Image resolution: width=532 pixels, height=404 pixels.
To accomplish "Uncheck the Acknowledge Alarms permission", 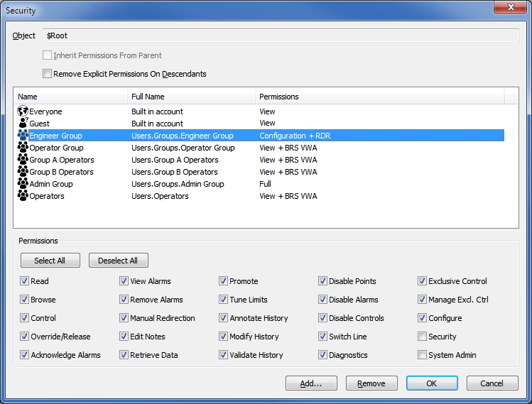I will 25,355.
